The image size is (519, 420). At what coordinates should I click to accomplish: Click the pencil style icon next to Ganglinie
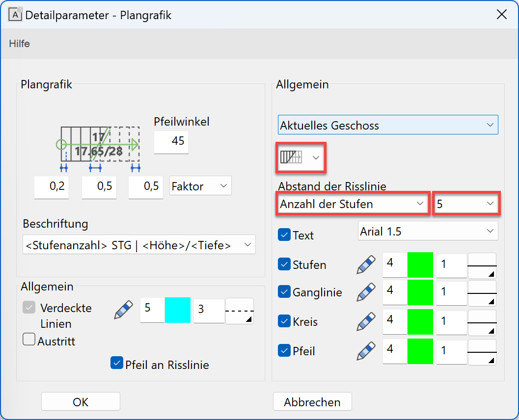click(x=365, y=292)
